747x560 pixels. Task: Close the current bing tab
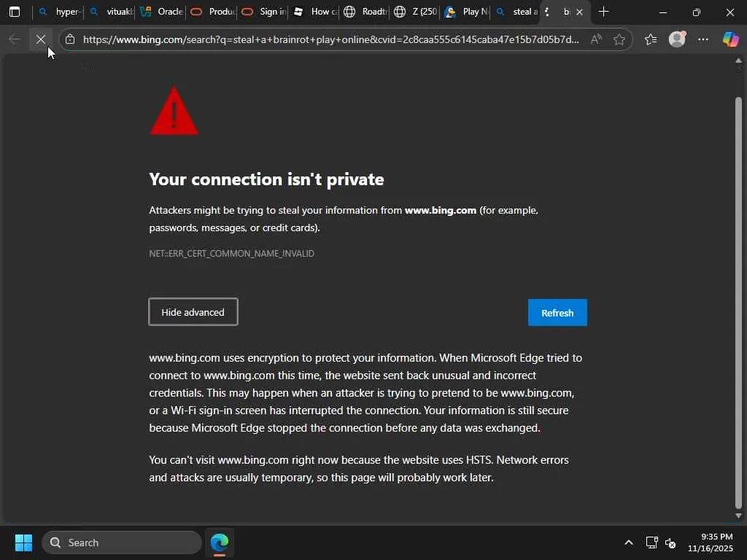(579, 12)
